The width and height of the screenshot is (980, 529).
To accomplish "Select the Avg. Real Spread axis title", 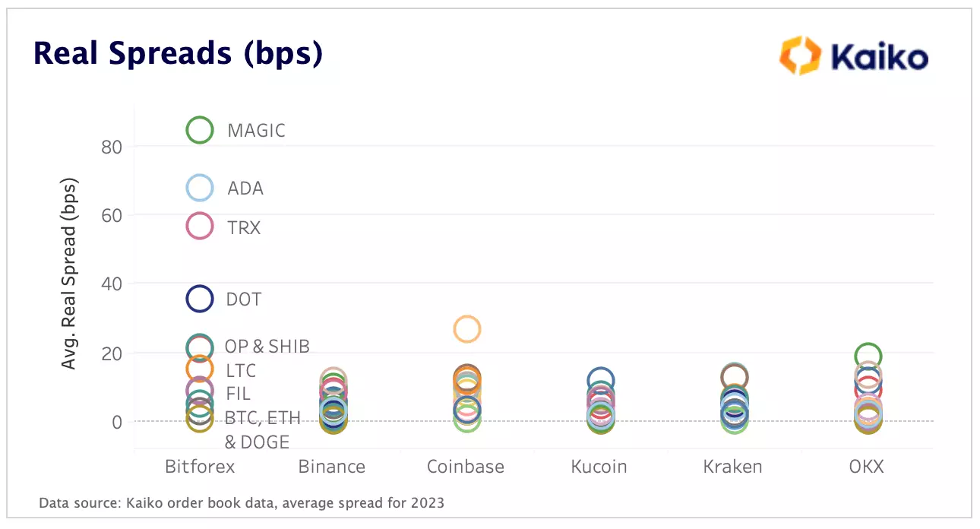I will point(69,274).
